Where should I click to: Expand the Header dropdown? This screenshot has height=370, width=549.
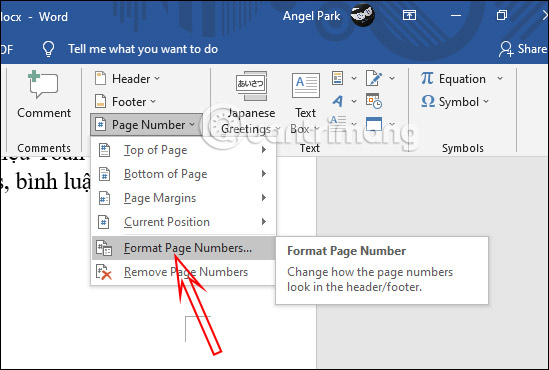coord(127,79)
